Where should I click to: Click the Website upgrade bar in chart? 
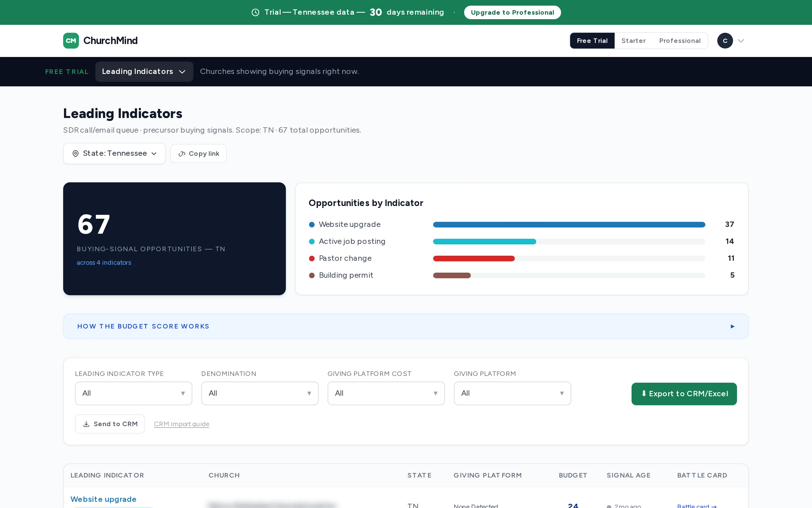point(569,224)
